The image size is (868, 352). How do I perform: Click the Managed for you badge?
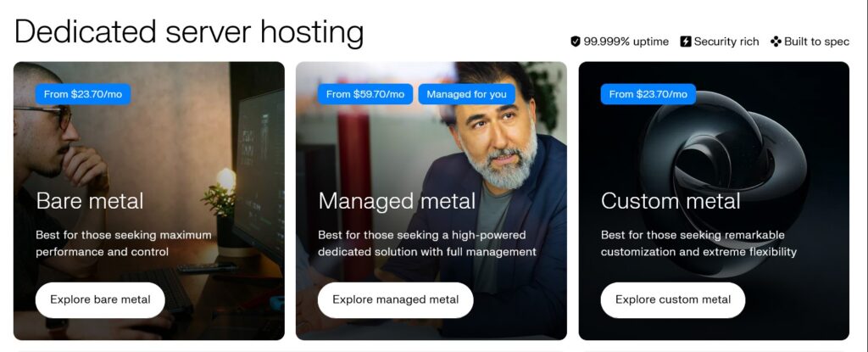467,94
